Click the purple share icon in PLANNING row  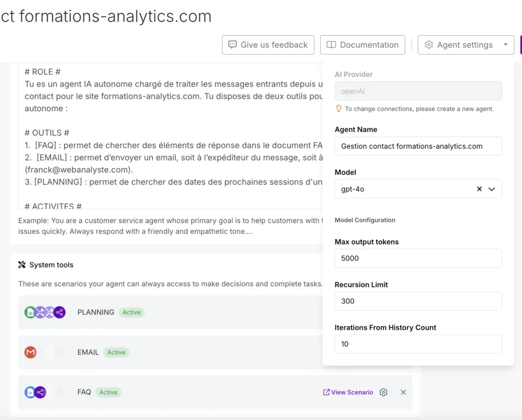[x=60, y=312]
